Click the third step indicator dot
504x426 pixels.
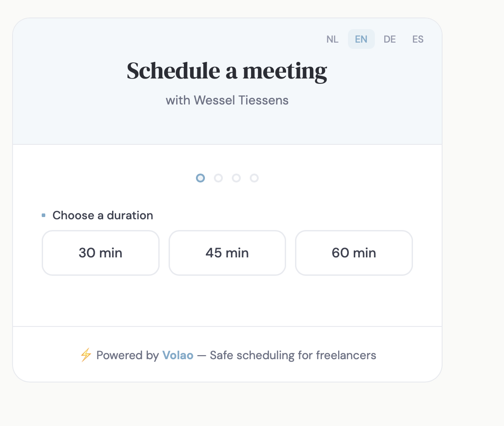pos(236,178)
